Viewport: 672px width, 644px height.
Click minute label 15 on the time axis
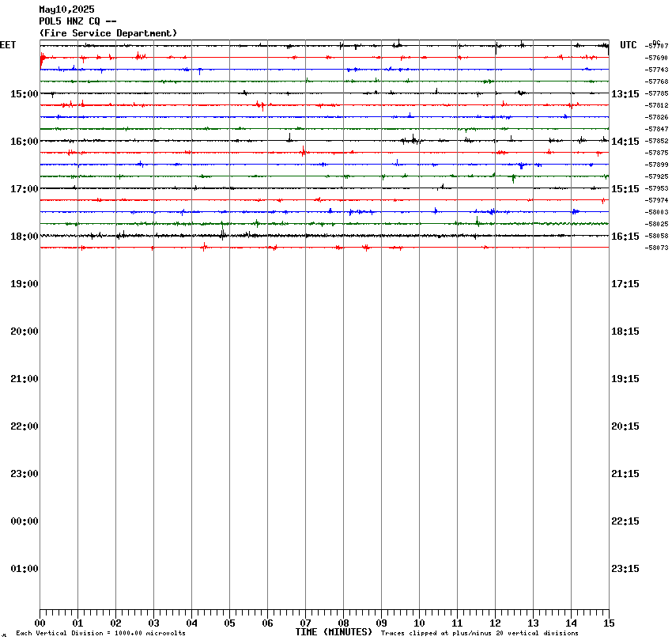609,623
